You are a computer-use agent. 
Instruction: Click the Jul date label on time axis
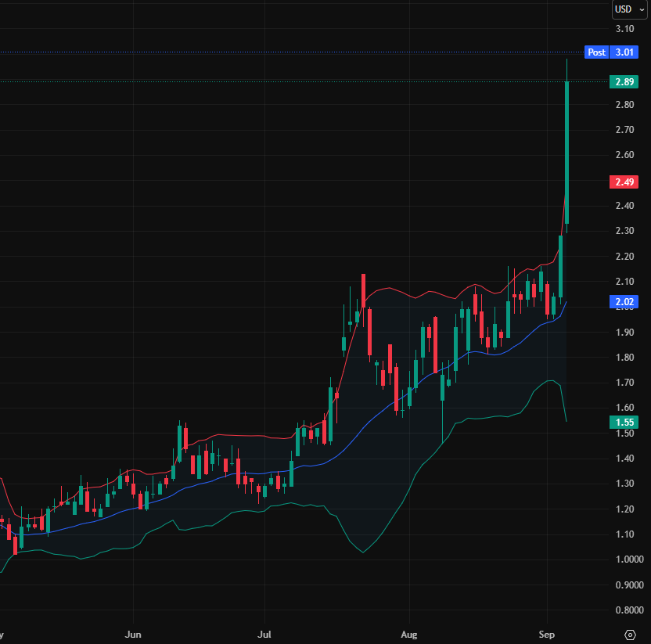264,635
